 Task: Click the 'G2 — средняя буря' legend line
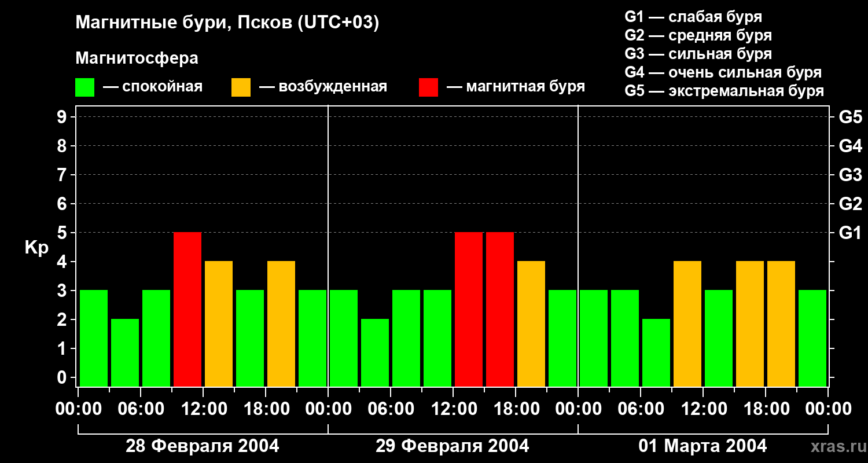click(x=698, y=35)
